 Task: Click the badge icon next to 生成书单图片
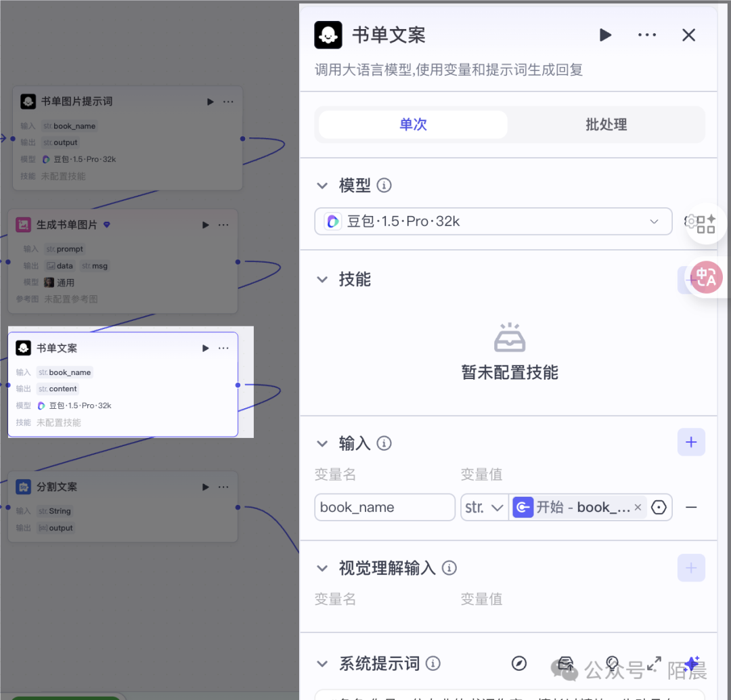(107, 225)
